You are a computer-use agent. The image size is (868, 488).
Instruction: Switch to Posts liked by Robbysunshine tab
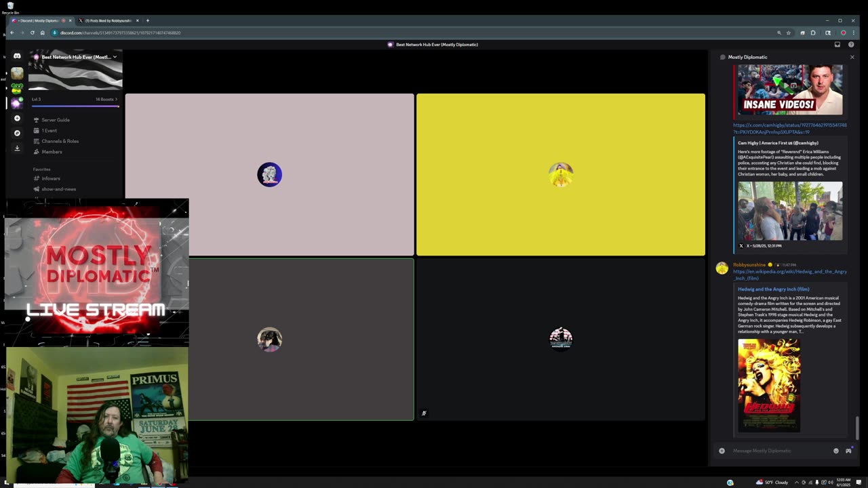(108, 20)
